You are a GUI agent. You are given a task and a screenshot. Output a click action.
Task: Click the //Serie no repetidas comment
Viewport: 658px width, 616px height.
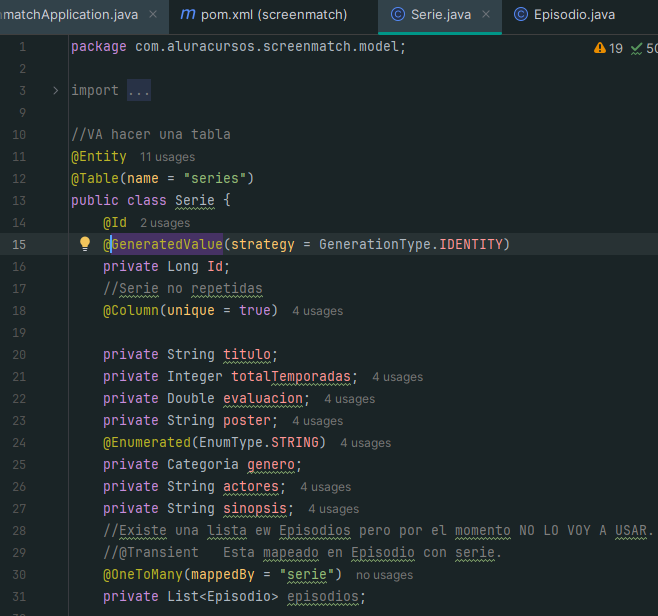183,289
